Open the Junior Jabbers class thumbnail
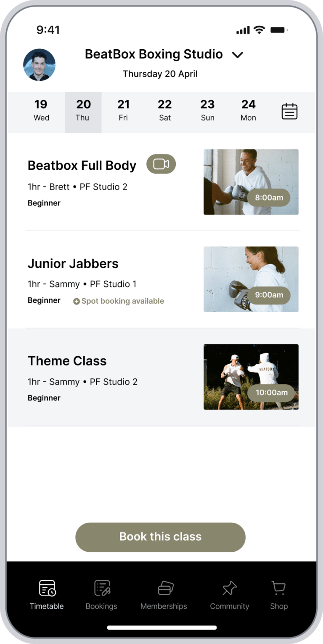Viewport: 323px width, 644px height. click(251, 279)
